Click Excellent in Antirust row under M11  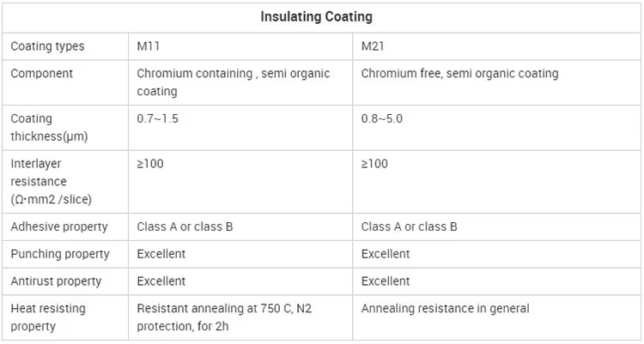click(161, 281)
